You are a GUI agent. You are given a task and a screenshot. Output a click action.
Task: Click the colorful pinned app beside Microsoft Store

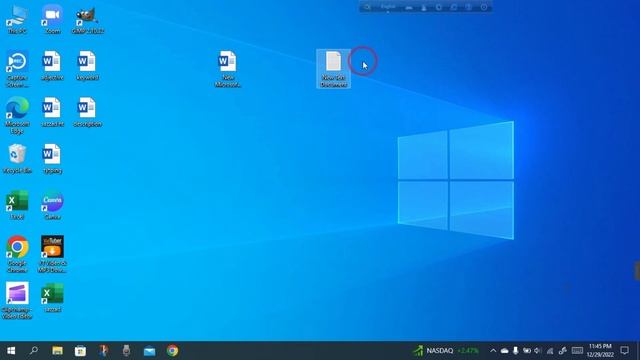coord(103,351)
